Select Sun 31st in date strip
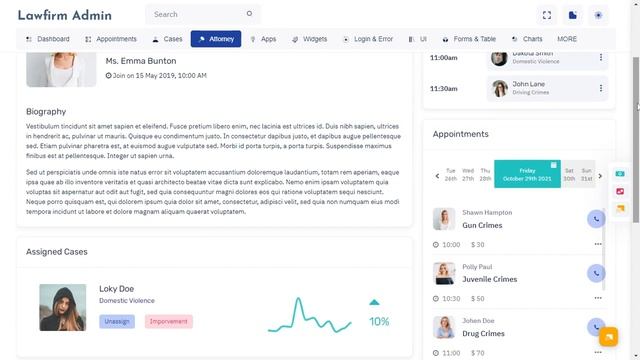 point(587,174)
